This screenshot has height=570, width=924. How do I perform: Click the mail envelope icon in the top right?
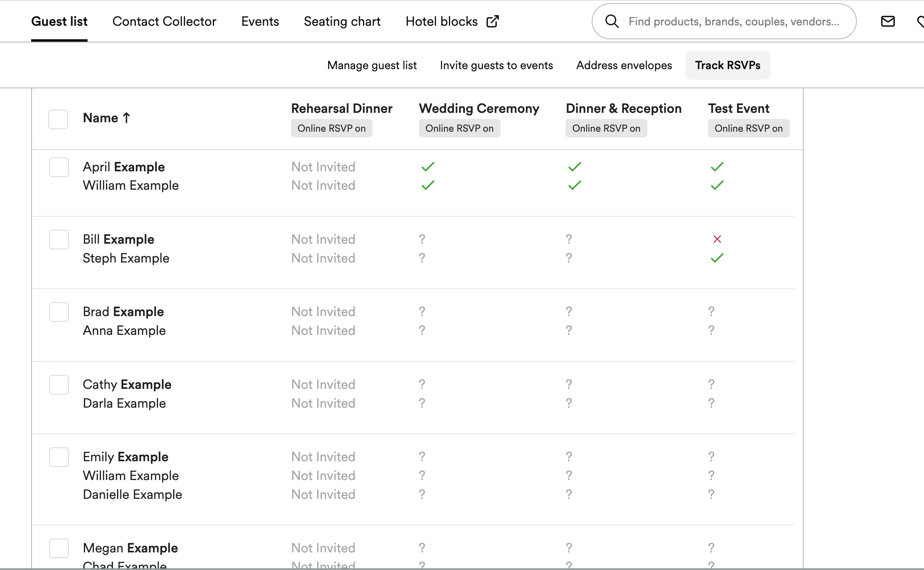(888, 21)
